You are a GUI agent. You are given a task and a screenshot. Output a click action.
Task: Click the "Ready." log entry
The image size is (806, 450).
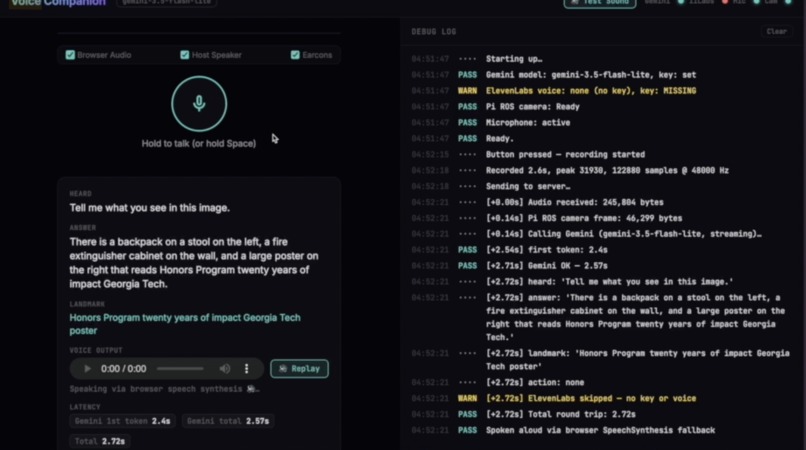coord(500,138)
